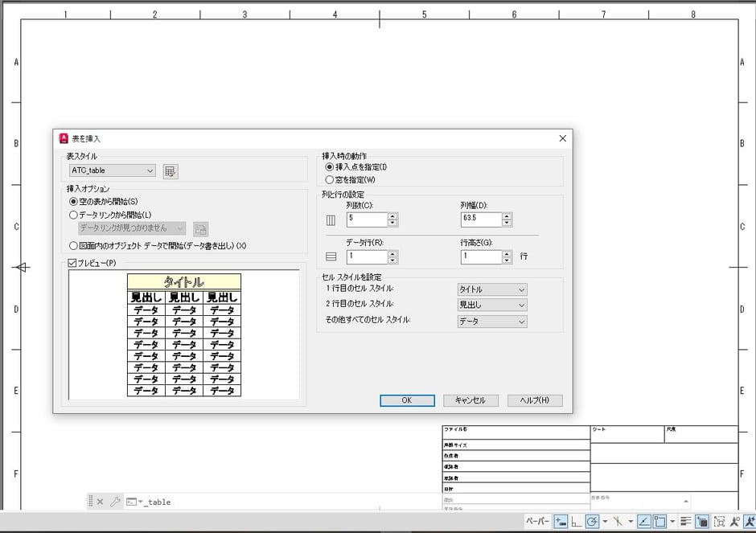This screenshot has height=533, width=756.
Task: Increase 列数 using its up arrow
Action: [x=392, y=215]
